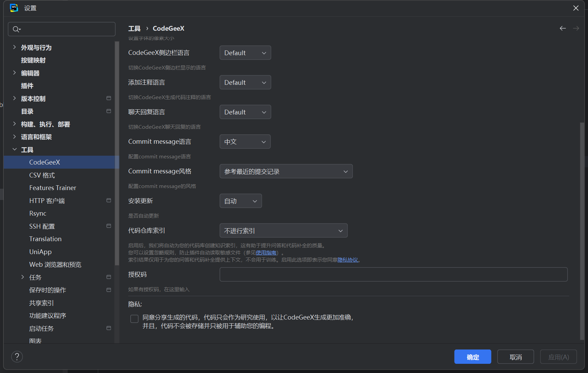Click project-level icon beside 目录
Screen dimensions: 588x373
coord(109,111)
